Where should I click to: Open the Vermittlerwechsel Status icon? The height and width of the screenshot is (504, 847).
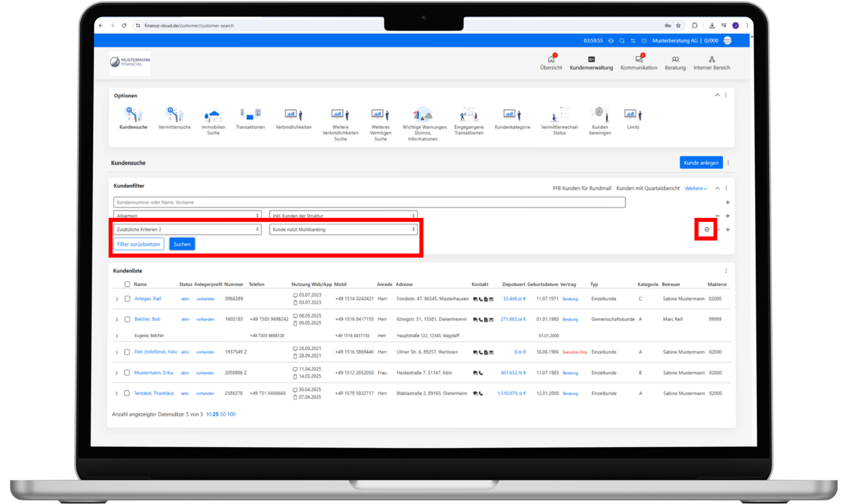pyautogui.click(x=559, y=115)
